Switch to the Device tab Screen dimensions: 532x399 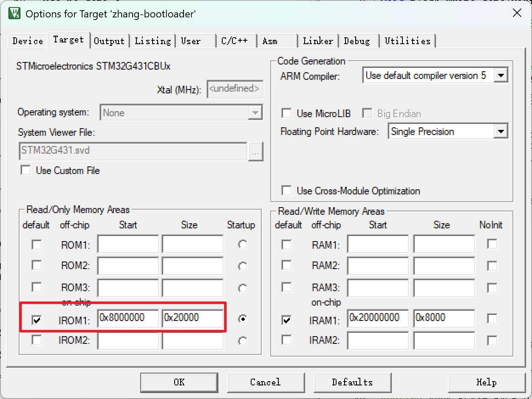pyautogui.click(x=28, y=41)
